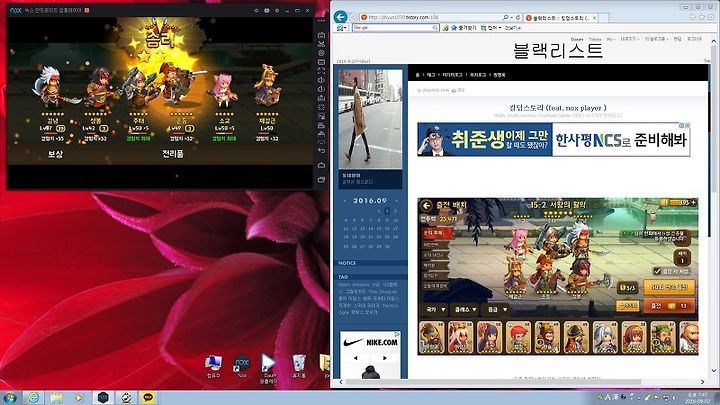Expand the My dropdown in the blog header
720x405 pixels.
tap(611, 39)
